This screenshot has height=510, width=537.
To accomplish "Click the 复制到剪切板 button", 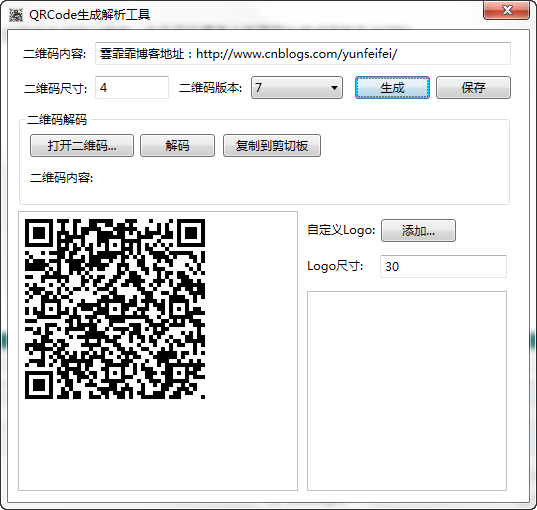I will [x=272, y=146].
